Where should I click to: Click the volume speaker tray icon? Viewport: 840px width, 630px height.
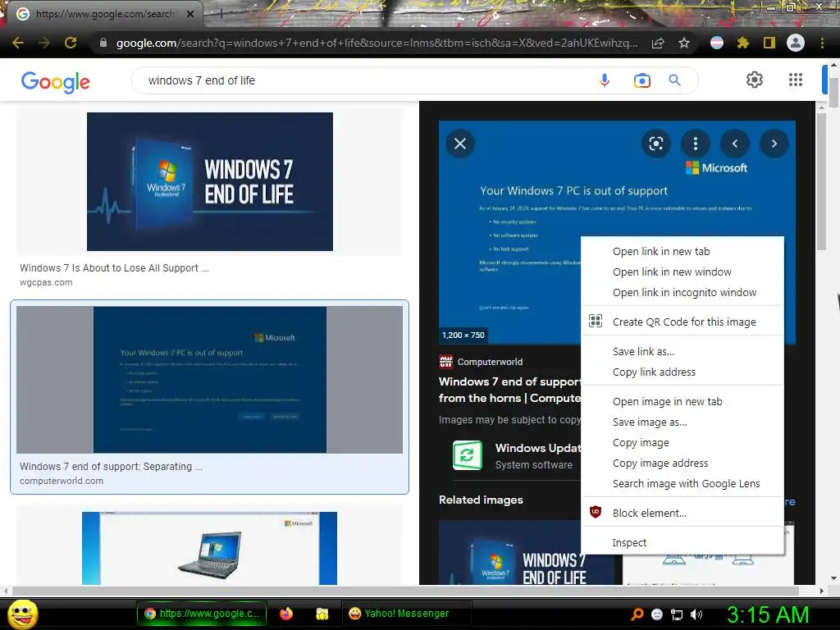tap(696, 614)
